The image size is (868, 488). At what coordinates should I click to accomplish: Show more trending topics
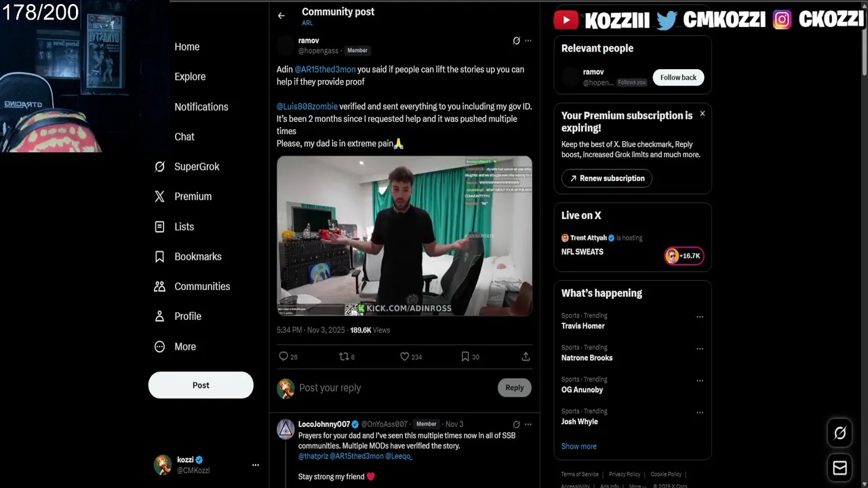point(578,446)
